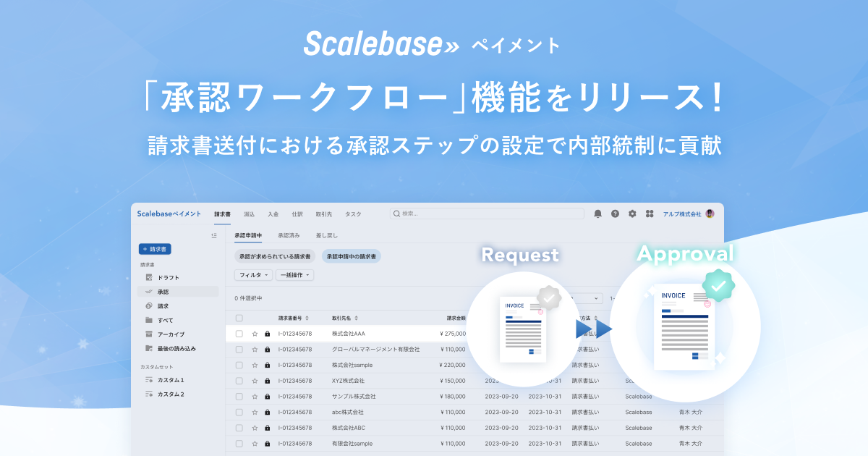Open the notifications bell icon
Image resolution: width=868 pixels, height=456 pixels.
[597, 214]
